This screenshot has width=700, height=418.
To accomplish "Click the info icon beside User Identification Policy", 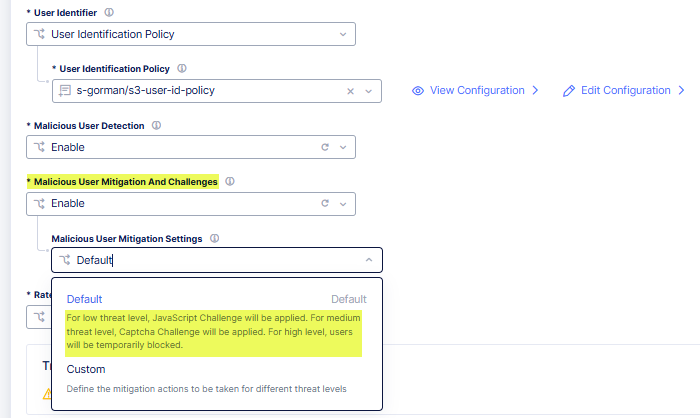I will [182, 68].
